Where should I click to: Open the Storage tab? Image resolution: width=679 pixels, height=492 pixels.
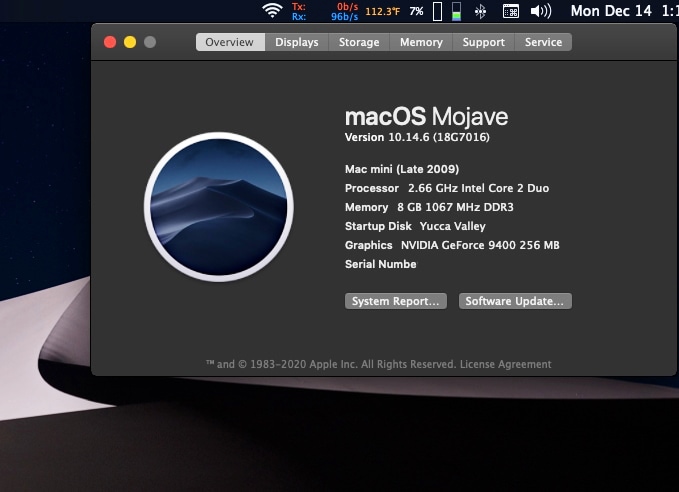pos(359,42)
